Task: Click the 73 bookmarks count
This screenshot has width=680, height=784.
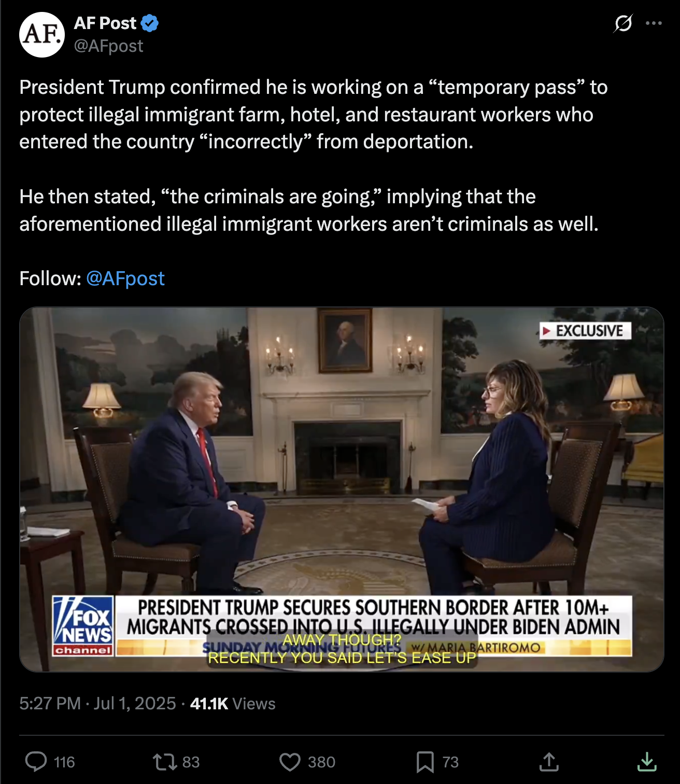Action: 450,762
